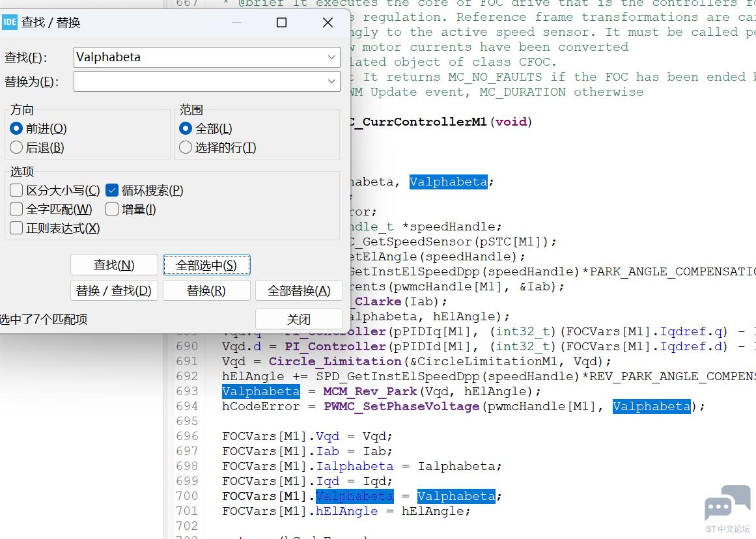Viewport: 756px width, 539px height.
Task: Click the .Iqd member on line 699
Action: tap(328, 481)
